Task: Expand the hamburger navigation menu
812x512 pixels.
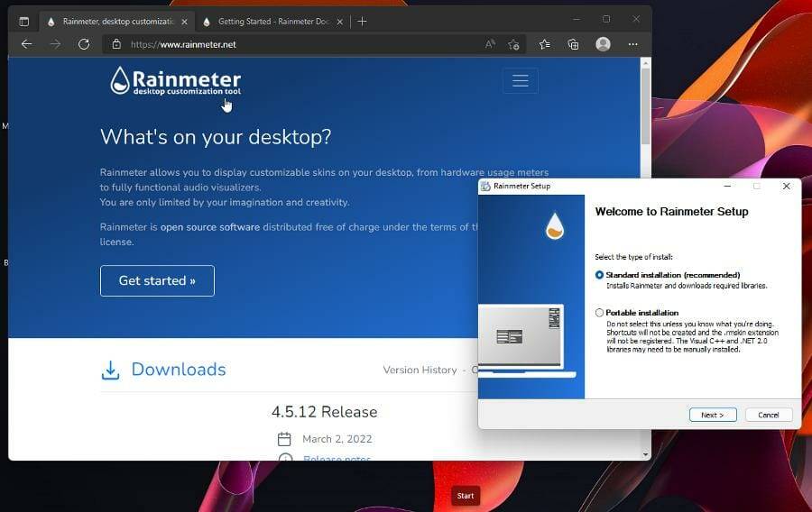Action: [521, 81]
